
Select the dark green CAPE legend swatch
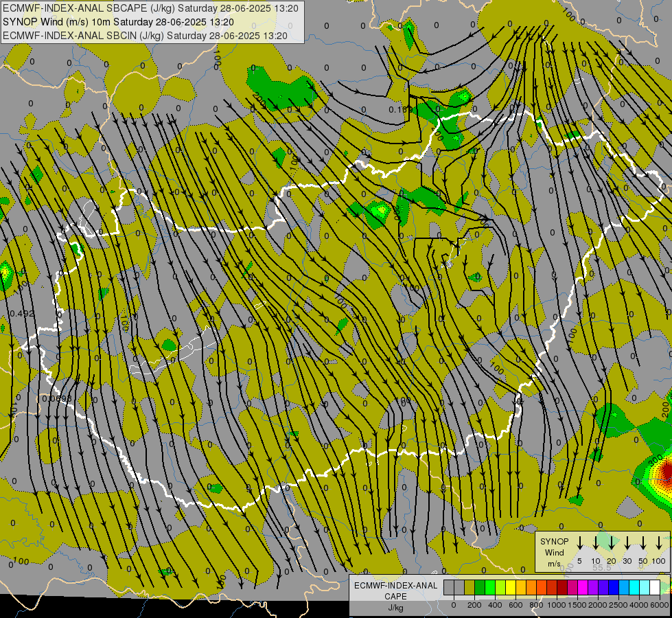tap(480, 588)
